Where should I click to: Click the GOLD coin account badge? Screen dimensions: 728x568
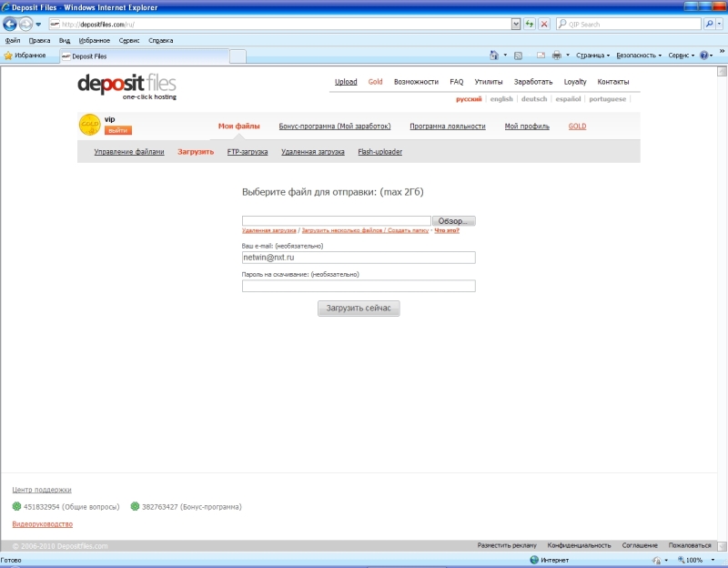pyautogui.click(x=89, y=125)
